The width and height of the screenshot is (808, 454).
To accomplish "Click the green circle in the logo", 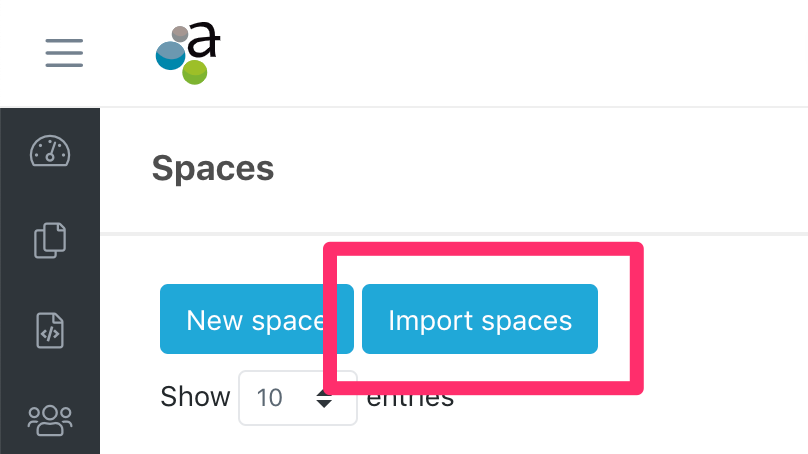I will 195,72.
